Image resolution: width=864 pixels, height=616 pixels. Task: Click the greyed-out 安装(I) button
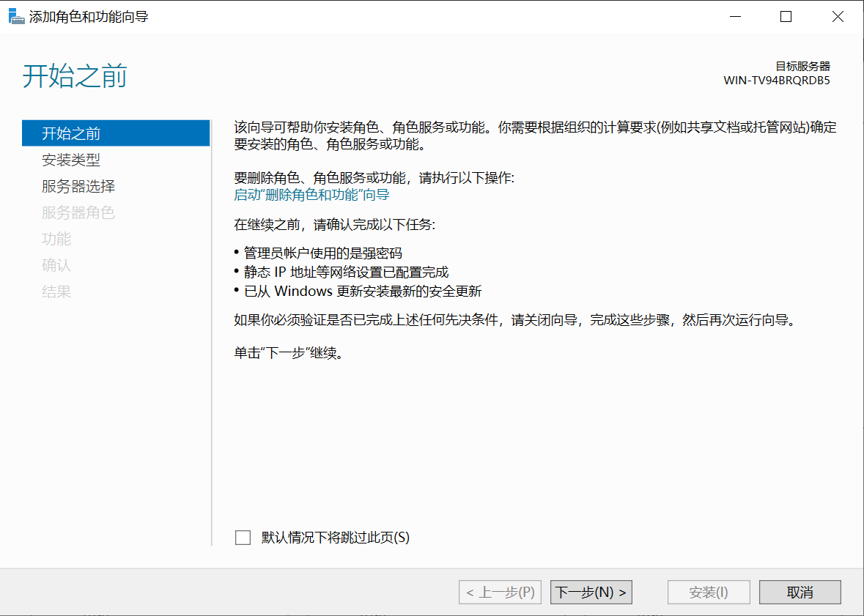(x=709, y=593)
